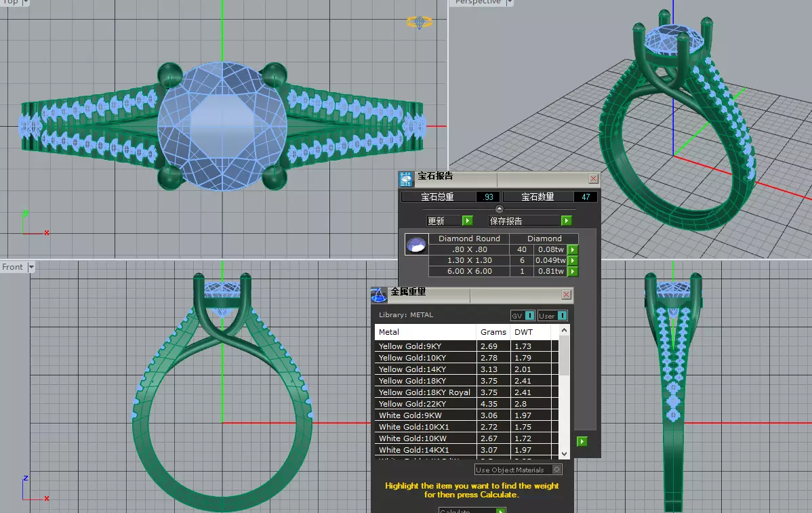Toggle the GV library switch
This screenshot has height=513, width=812.
click(x=530, y=315)
